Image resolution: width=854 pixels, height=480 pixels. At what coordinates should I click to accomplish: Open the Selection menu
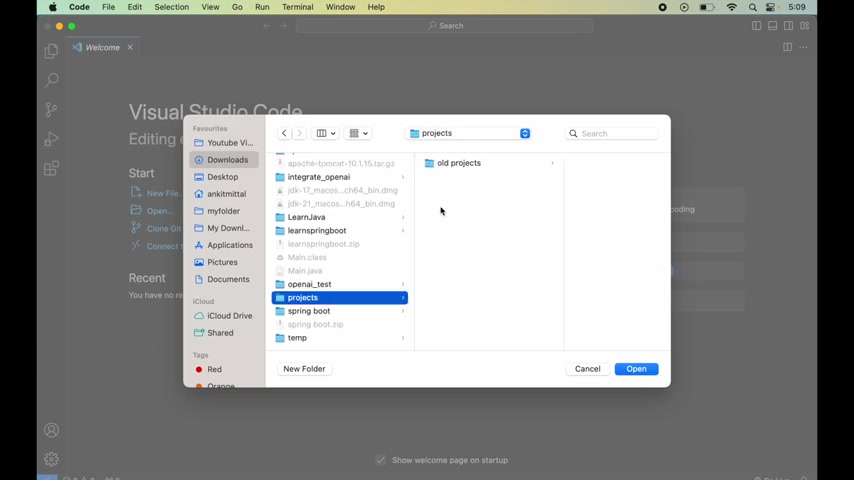pos(172,7)
